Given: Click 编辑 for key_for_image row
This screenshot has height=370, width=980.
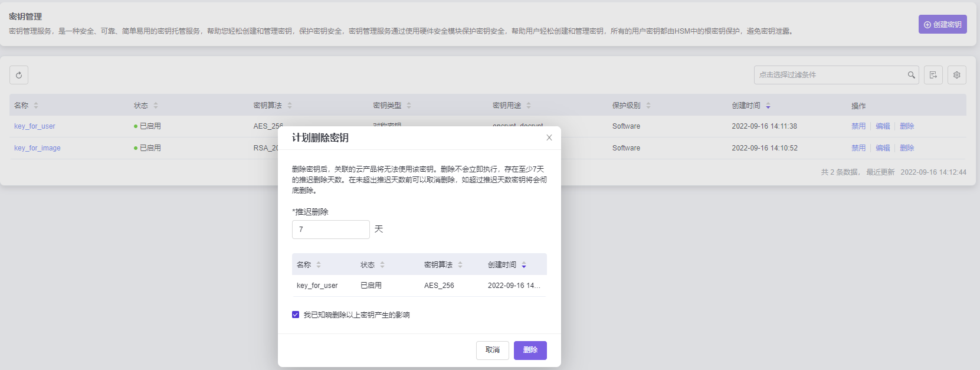Looking at the screenshot, I should pos(883,148).
